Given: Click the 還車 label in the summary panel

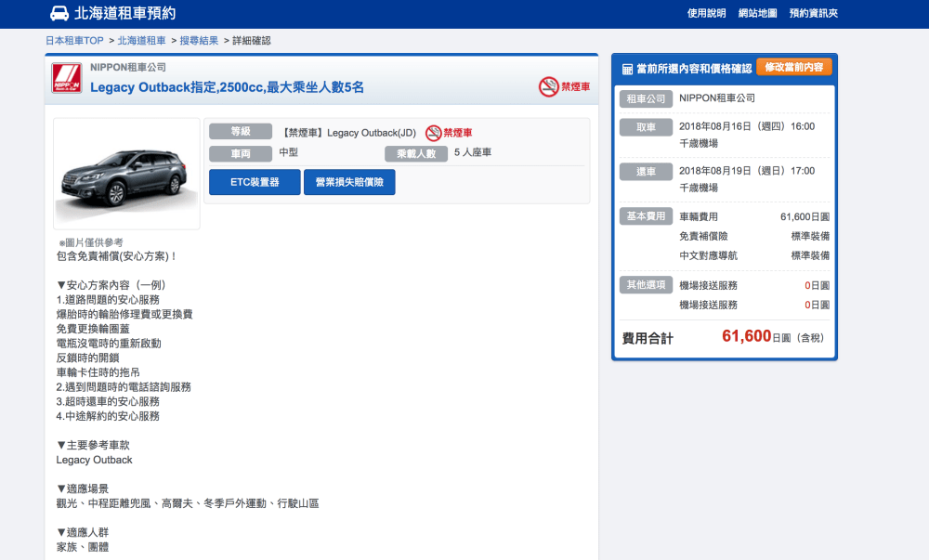Looking at the screenshot, I should tap(646, 172).
